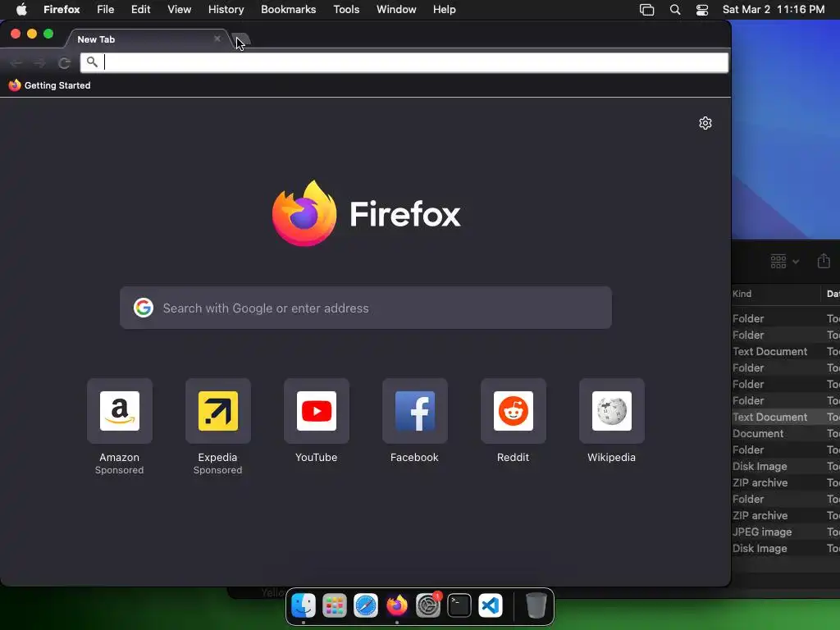Click the Firefox icon in the dock
The height and width of the screenshot is (630, 840).
tap(396, 606)
